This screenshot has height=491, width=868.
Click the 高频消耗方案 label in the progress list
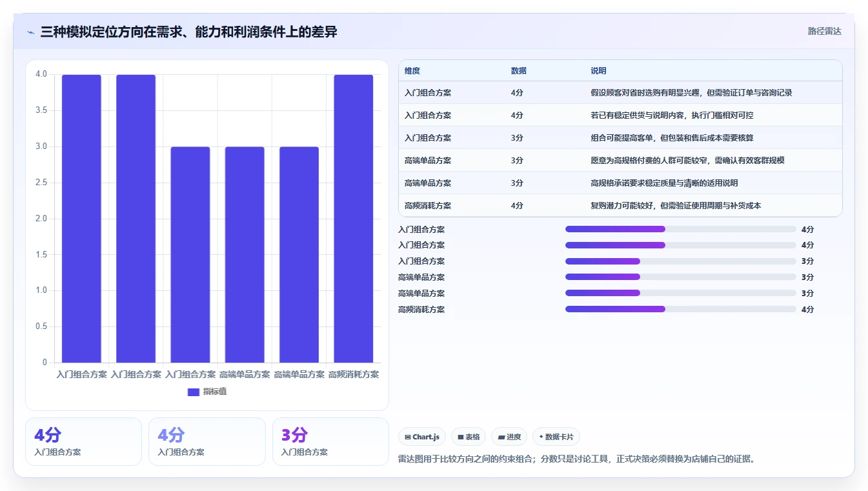click(421, 310)
